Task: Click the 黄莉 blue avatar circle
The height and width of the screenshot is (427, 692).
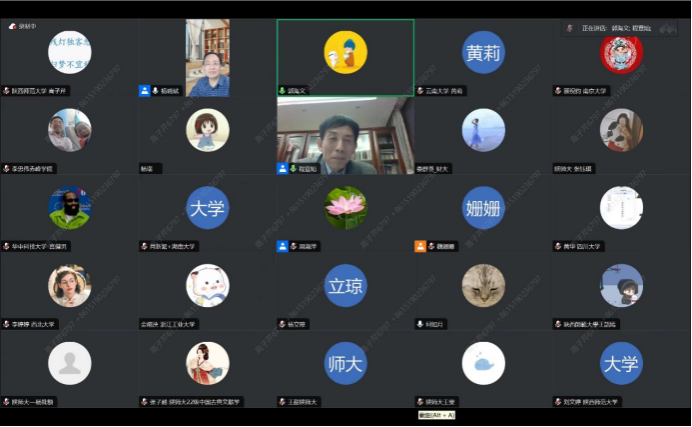Action: pyautogui.click(x=483, y=52)
